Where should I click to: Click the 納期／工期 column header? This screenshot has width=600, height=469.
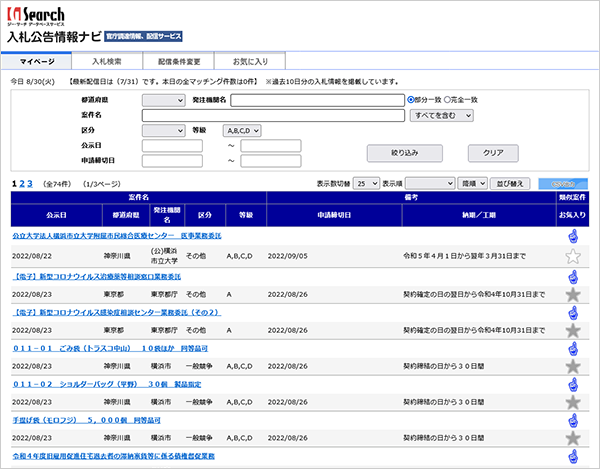[479, 215]
